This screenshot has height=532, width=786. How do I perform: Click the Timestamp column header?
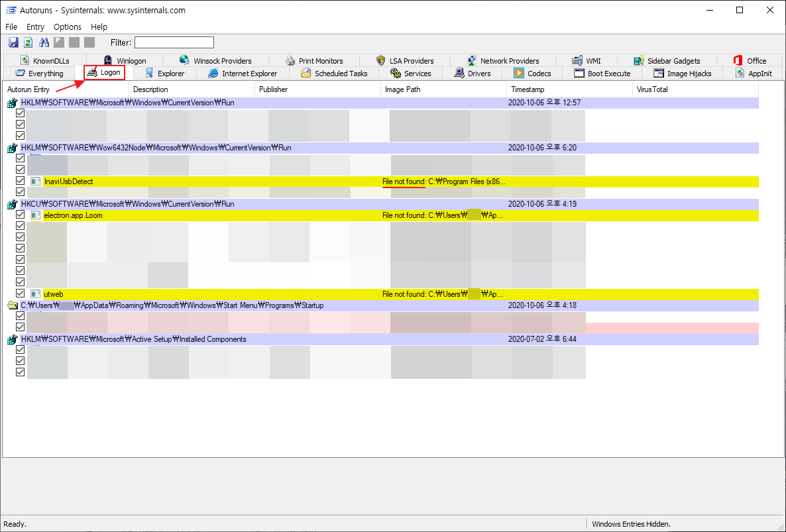click(x=569, y=89)
